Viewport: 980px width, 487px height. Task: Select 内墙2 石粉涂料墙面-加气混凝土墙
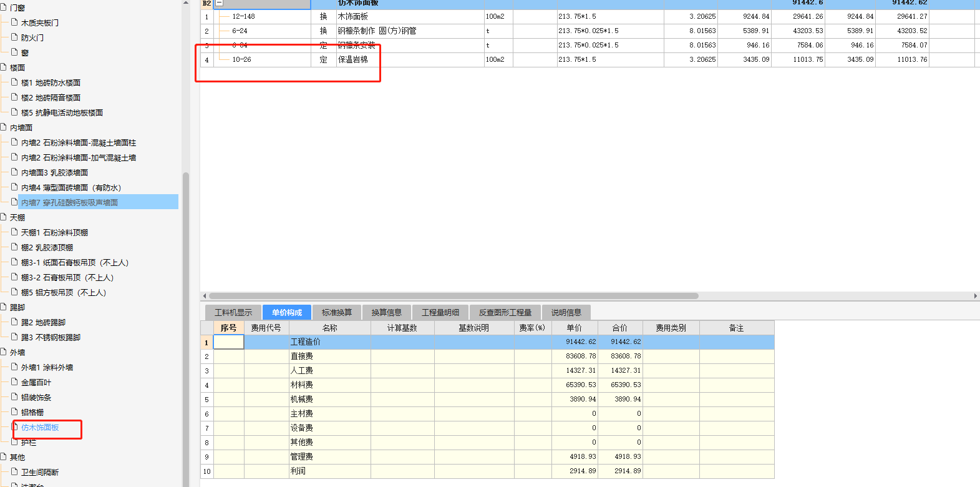coord(79,158)
